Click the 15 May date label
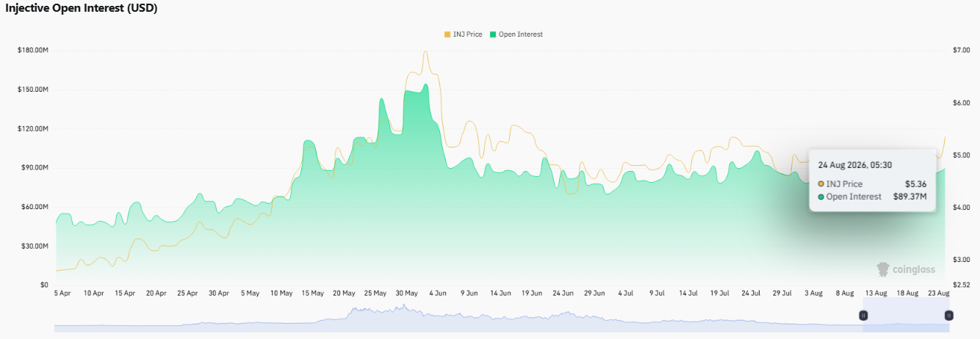Screen dimensions: 980x339 click(x=312, y=294)
